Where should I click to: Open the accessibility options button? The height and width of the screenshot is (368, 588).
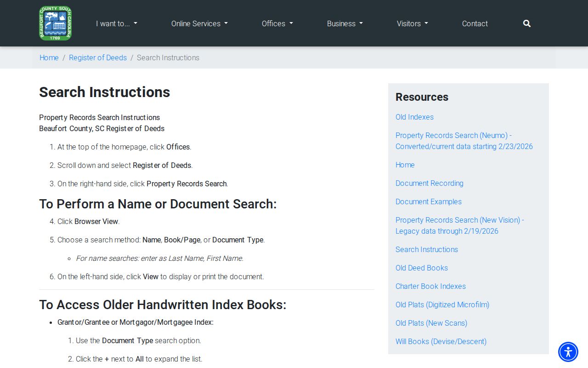pyautogui.click(x=568, y=352)
